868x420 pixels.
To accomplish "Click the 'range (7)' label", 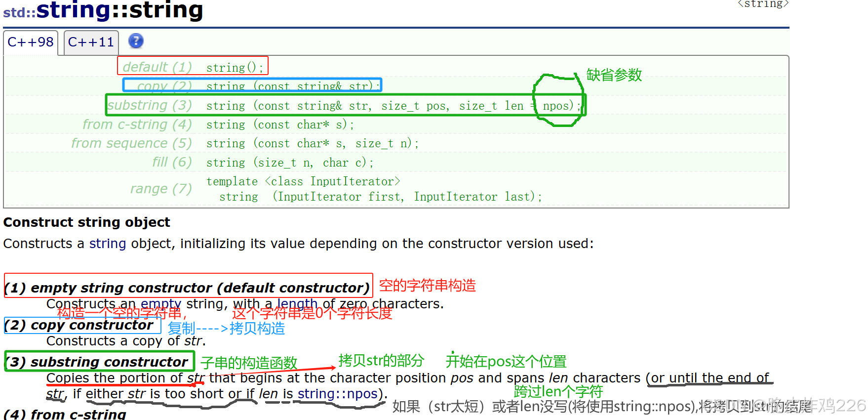I will click(x=161, y=189).
